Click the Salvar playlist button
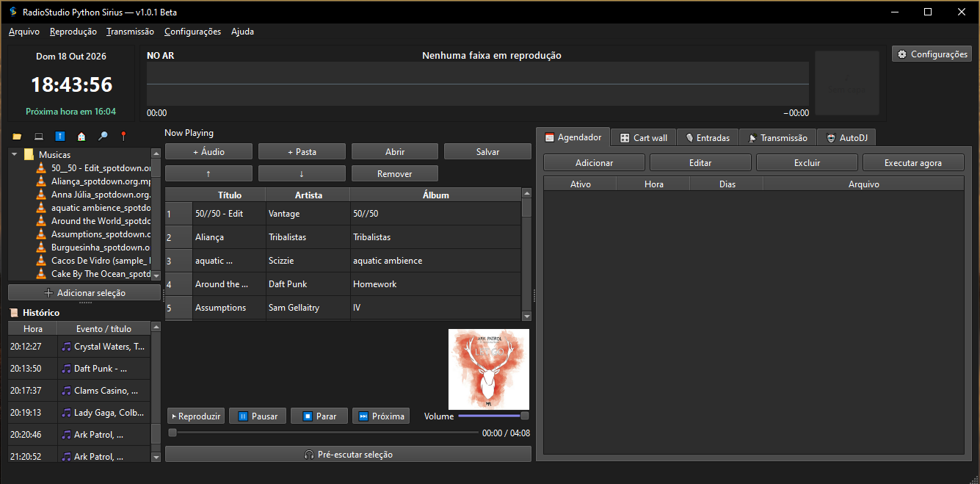The width and height of the screenshot is (980, 484). pos(487,151)
